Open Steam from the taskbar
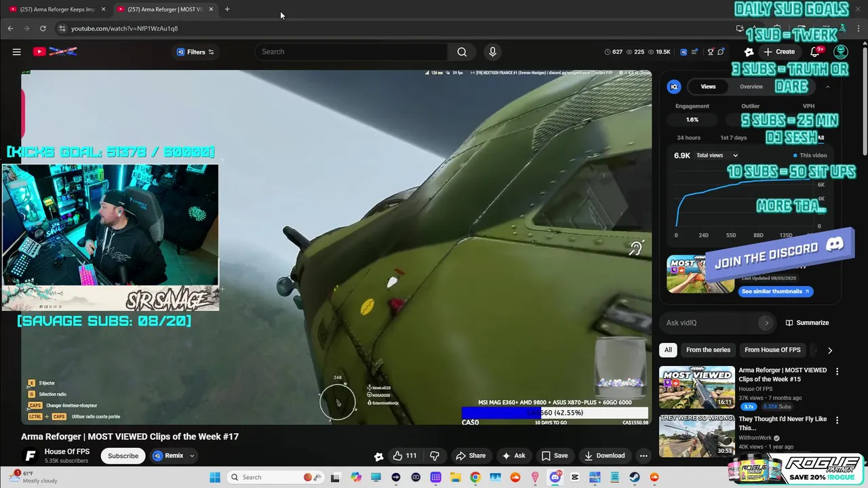 pos(635,477)
